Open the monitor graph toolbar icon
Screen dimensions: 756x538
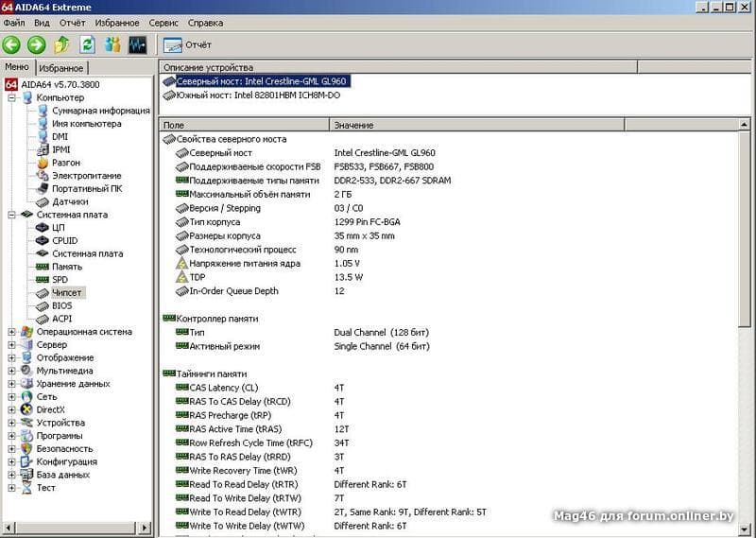(138, 44)
